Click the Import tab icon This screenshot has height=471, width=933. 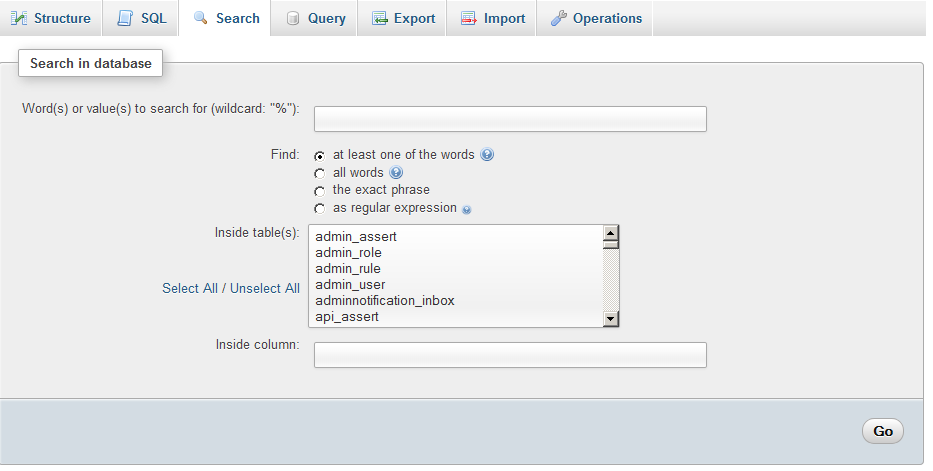468,18
